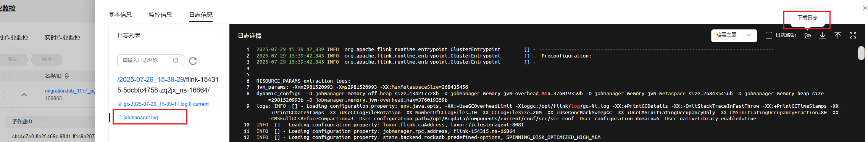Image resolution: width=868 pixels, height=142 pixels.
Task: Open the 暗黑主题 theme dropdown
Action: point(734,35)
